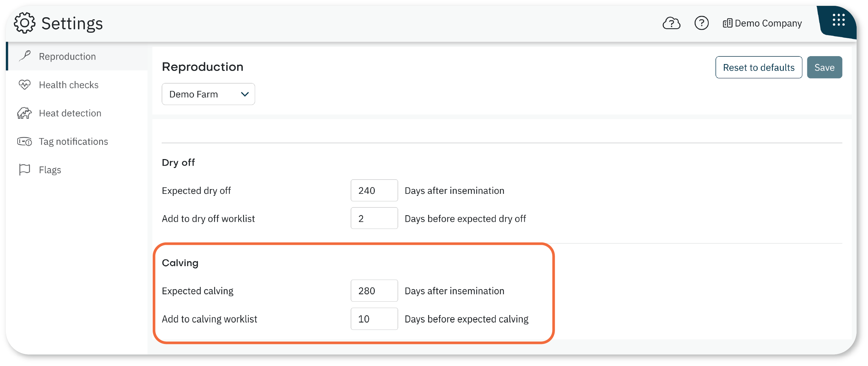Click the Tag notifications tag icon
Image resolution: width=868 pixels, height=366 pixels.
[24, 142]
